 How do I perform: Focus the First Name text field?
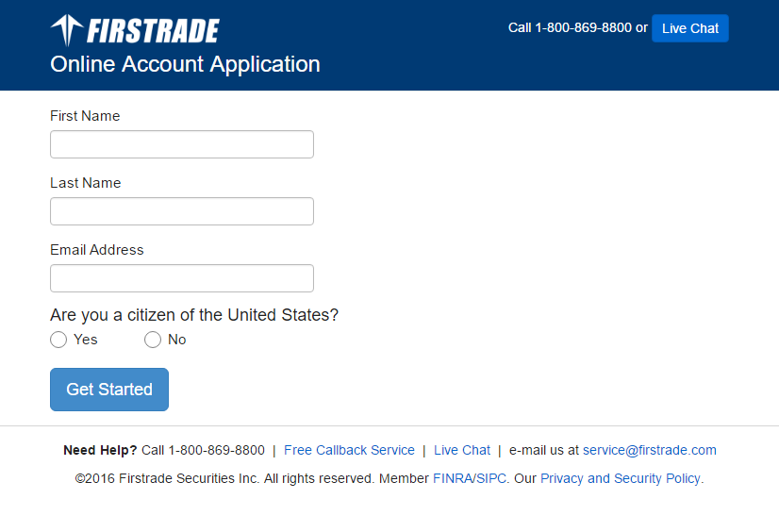coord(181,144)
